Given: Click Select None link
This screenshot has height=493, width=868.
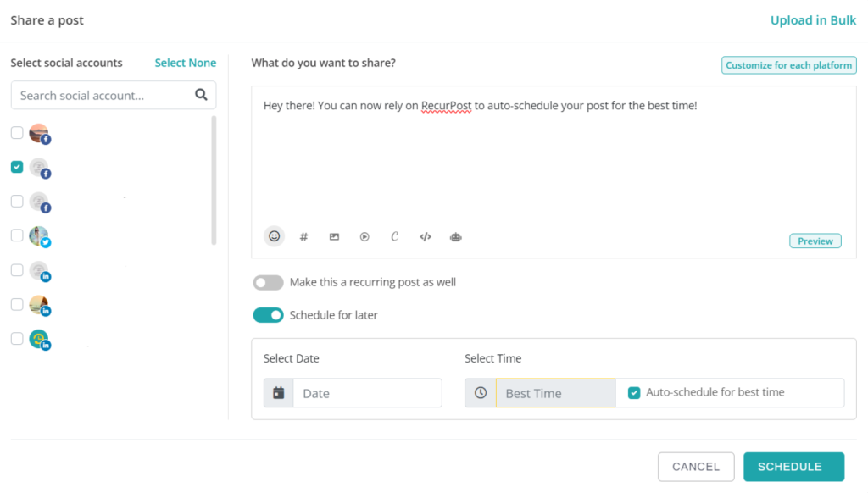Looking at the screenshot, I should tap(186, 63).
